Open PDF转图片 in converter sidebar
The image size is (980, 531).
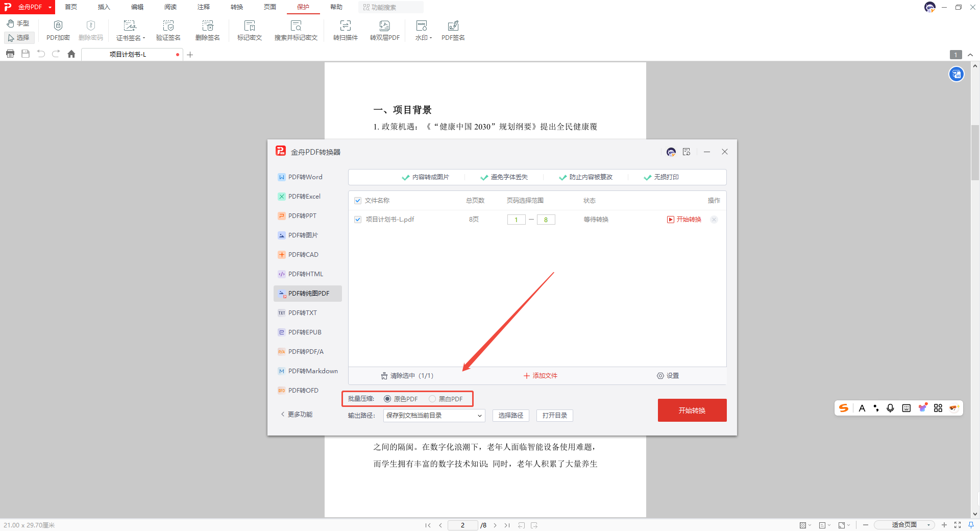coord(308,235)
